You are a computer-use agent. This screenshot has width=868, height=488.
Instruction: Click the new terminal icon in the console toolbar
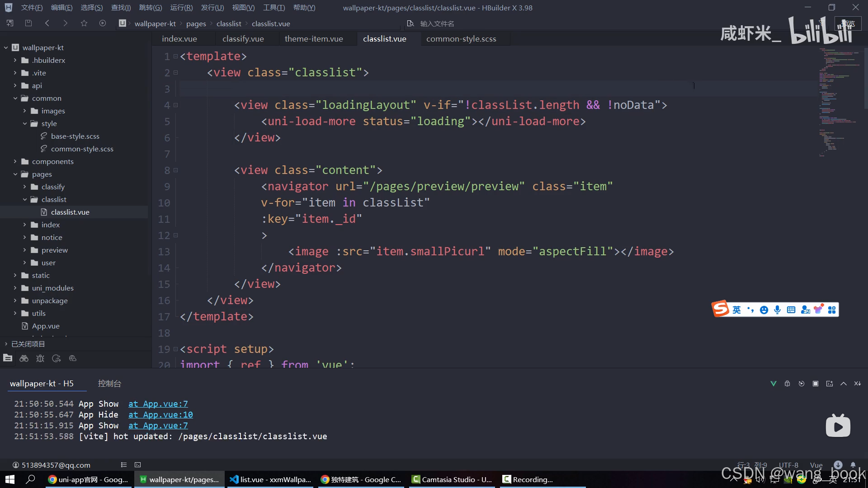[x=830, y=384]
